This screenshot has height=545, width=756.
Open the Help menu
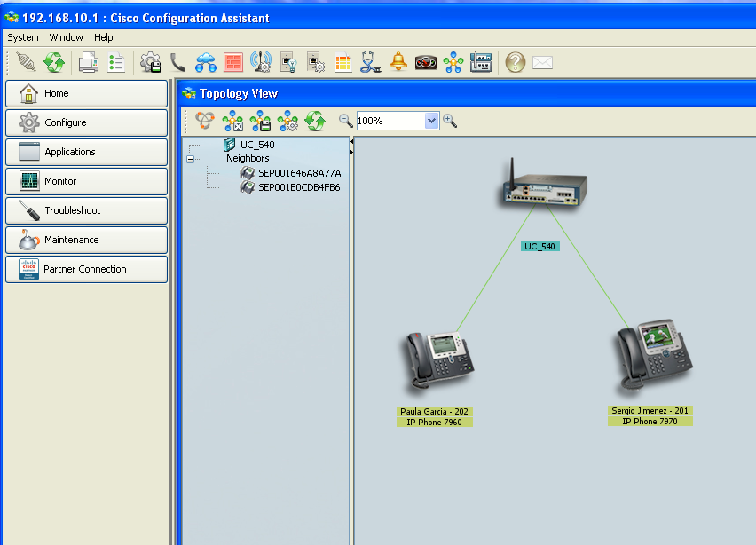pos(104,37)
